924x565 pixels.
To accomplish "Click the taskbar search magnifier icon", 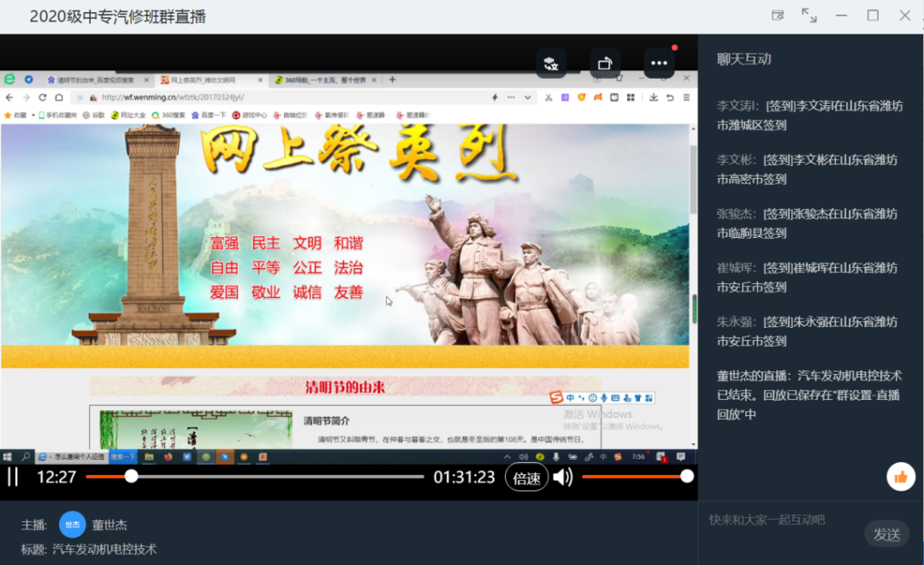I will pos(26,456).
